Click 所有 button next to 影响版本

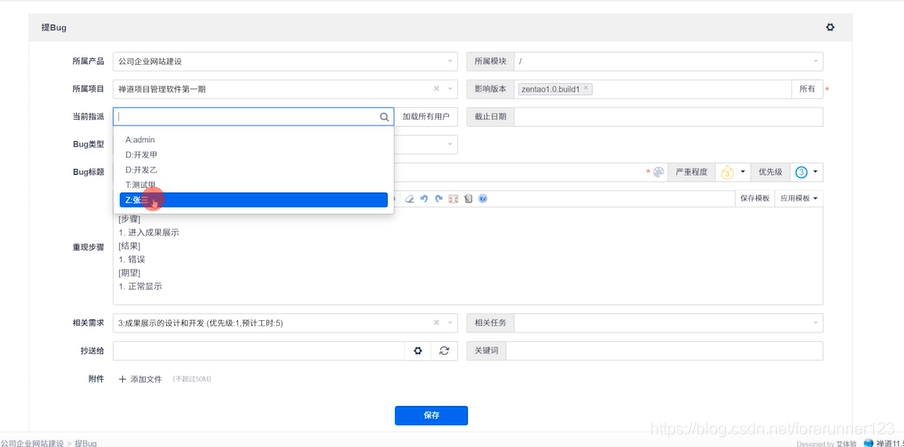(x=807, y=89)
